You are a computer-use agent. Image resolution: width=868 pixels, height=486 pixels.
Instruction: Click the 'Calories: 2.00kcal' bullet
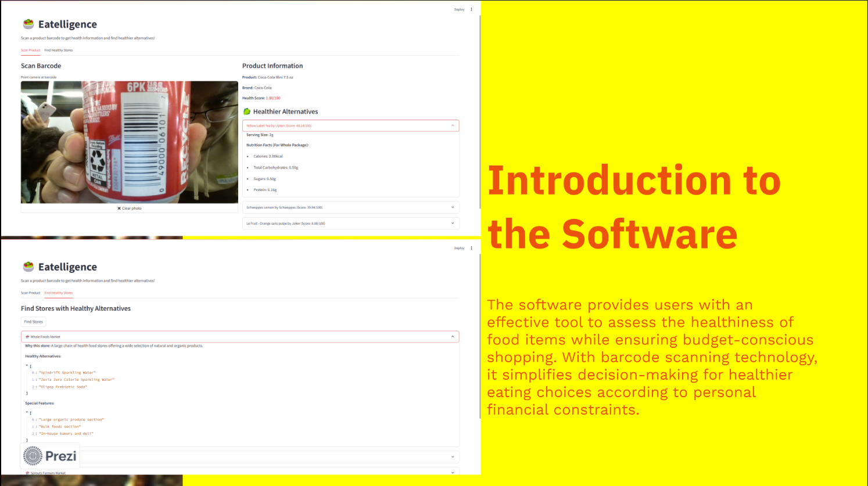point(268,156)
